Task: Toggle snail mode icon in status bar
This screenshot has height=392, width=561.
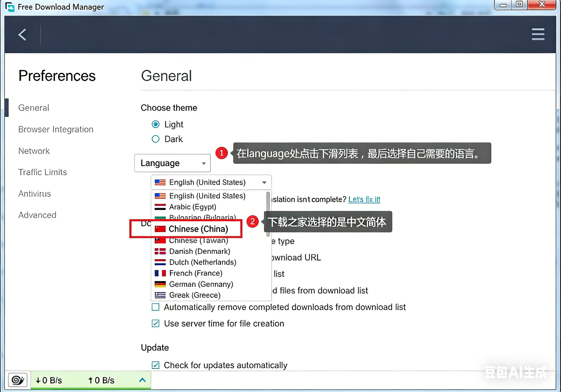Action: coord(18,380)
